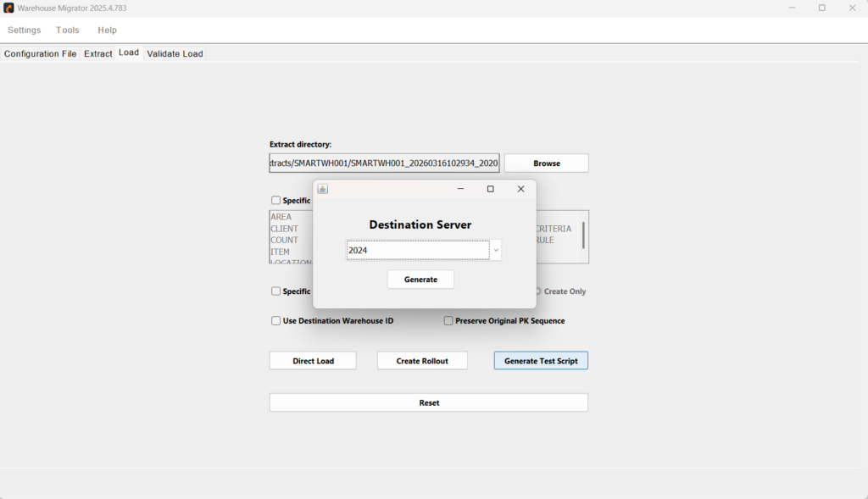Toggle Preserve Original PK Sequence checkbox
868x499 pixels.
(448, 321)
